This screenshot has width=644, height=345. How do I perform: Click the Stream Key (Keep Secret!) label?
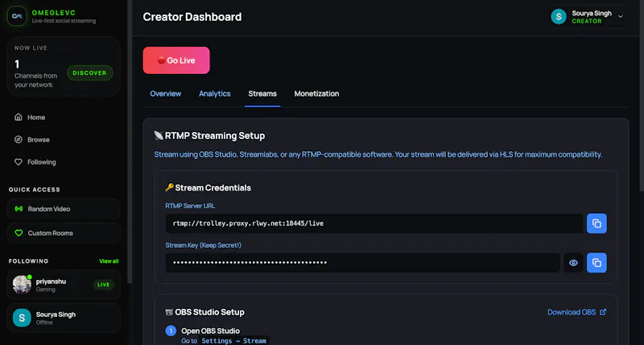pos(204,245)
